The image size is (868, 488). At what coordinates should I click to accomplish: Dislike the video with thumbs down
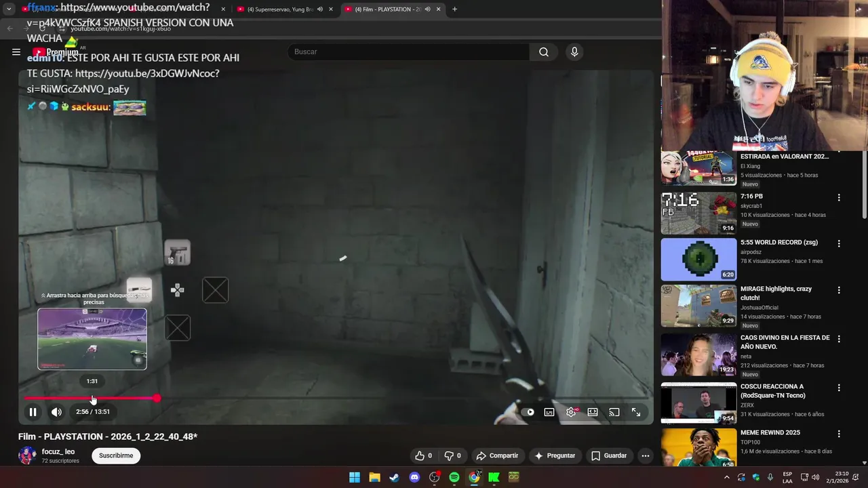tap(452, 455)
